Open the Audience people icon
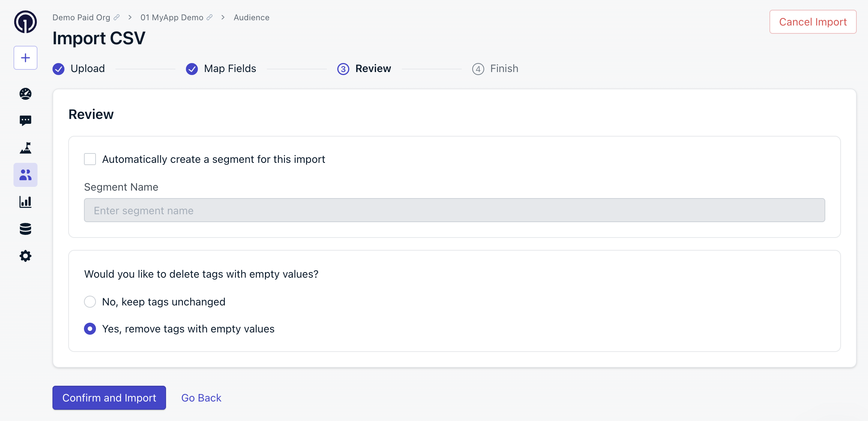 (25, 175)
